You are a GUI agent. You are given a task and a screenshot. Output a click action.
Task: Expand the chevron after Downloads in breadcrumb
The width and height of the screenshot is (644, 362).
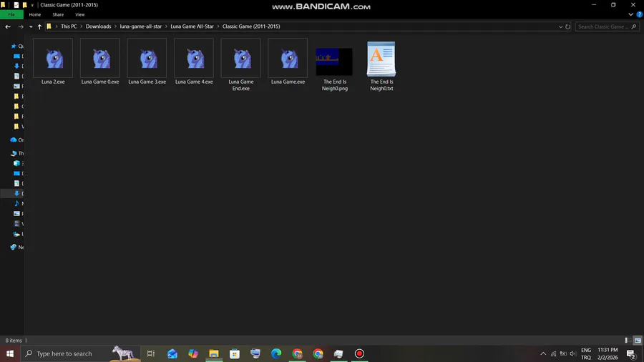point(115,26)
